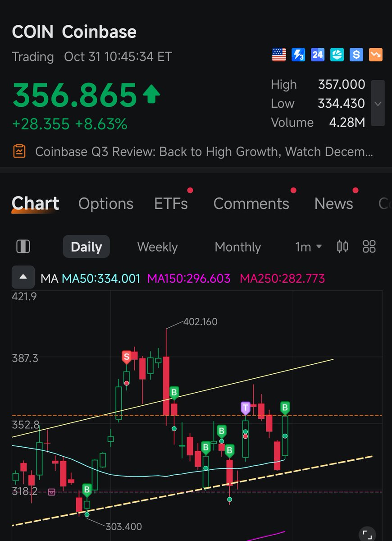392x541 pixels.
Task: Open the clipboard report icon next to headline
Action: [x=19, y=151]
